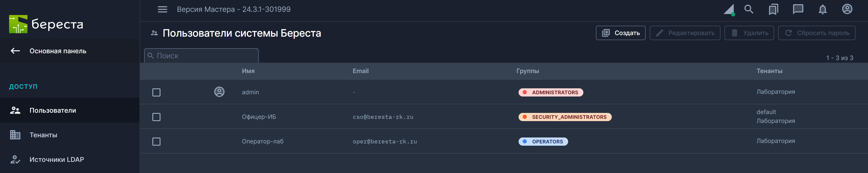868x173 pixels.
Task: Check the Оператор-лаб row checkbox
Action: pyautogui.click(x=156, y=142)
